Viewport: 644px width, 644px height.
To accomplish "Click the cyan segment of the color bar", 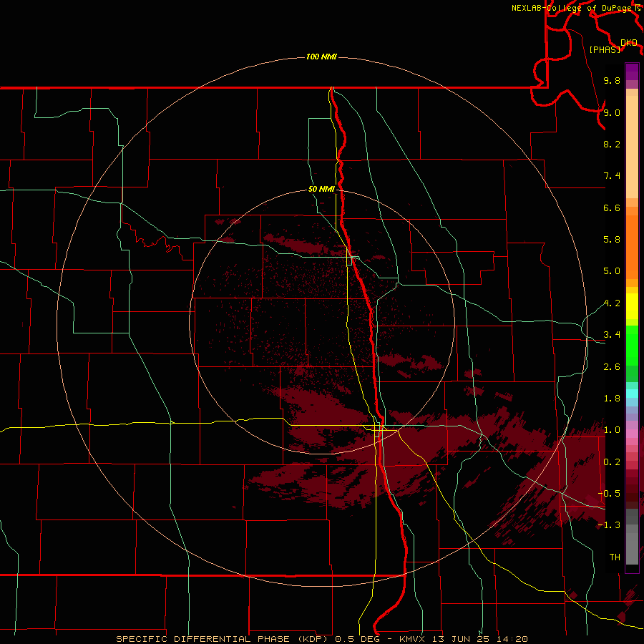I will pos(632,394).
